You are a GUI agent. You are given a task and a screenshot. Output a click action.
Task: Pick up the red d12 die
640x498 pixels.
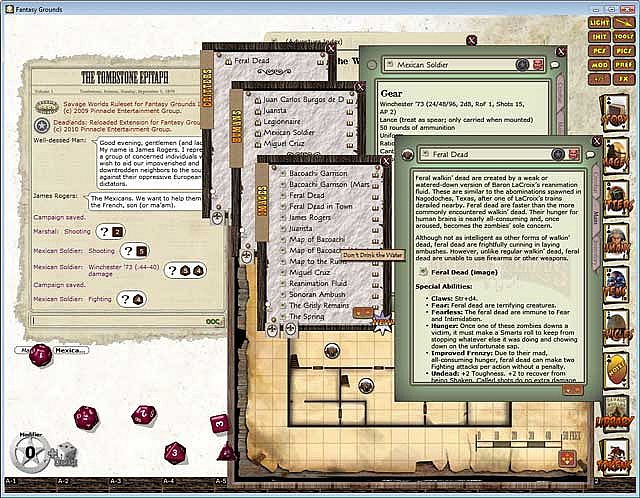[86, 418]
